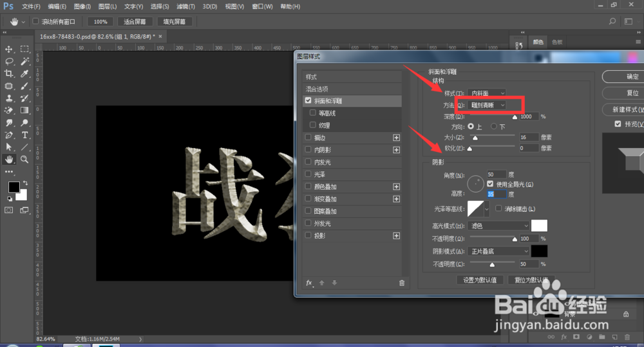Add another 投影 effect with plus button

tap(396, 236)
